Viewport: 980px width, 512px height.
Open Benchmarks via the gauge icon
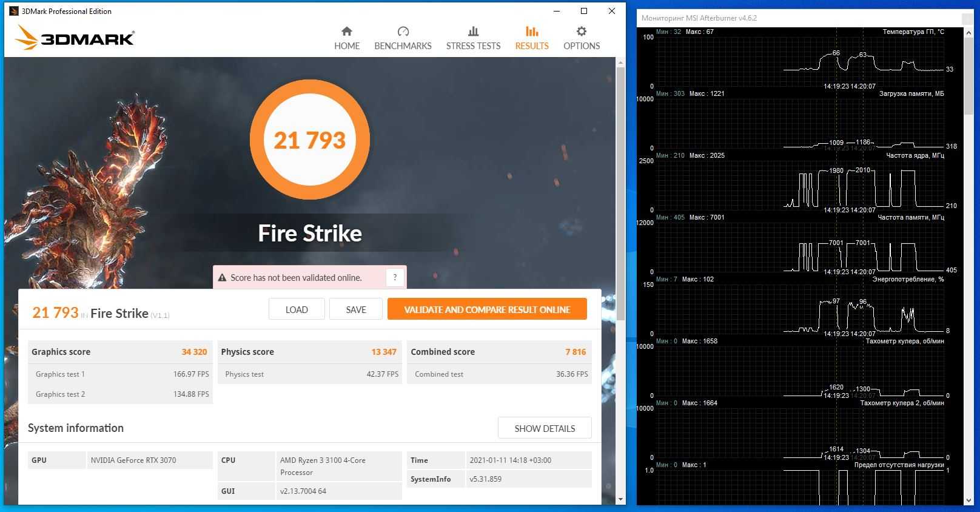click(403, 32)
